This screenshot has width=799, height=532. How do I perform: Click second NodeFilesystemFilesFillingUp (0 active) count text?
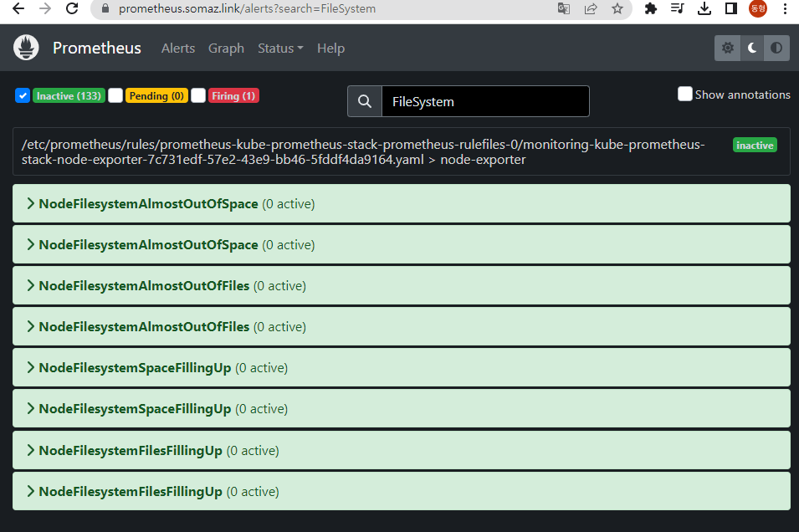(x=253, y=492)
